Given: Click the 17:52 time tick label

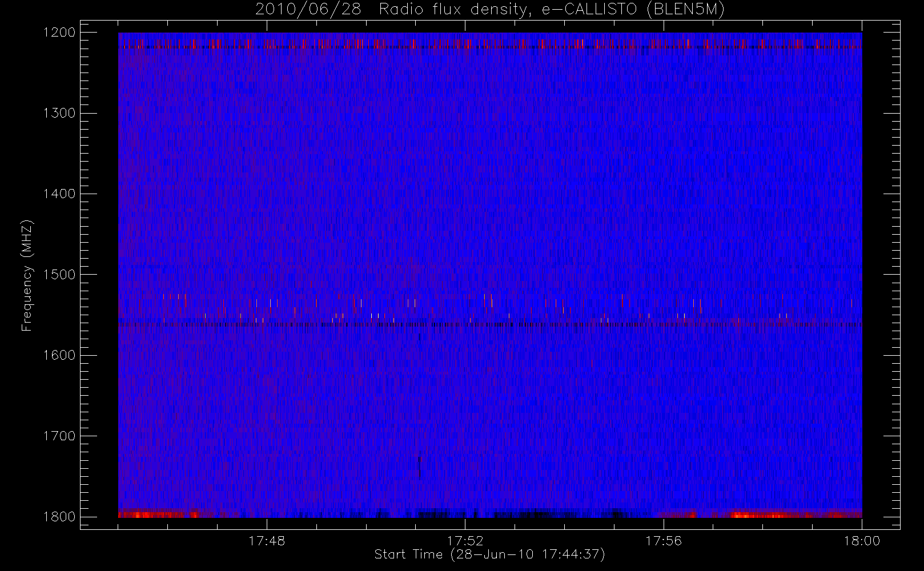Looking at the screenshot, I should pos(465,541).
